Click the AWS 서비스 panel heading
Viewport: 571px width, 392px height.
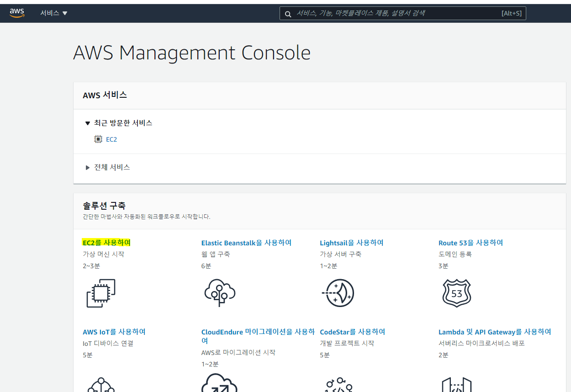[105, 95]
